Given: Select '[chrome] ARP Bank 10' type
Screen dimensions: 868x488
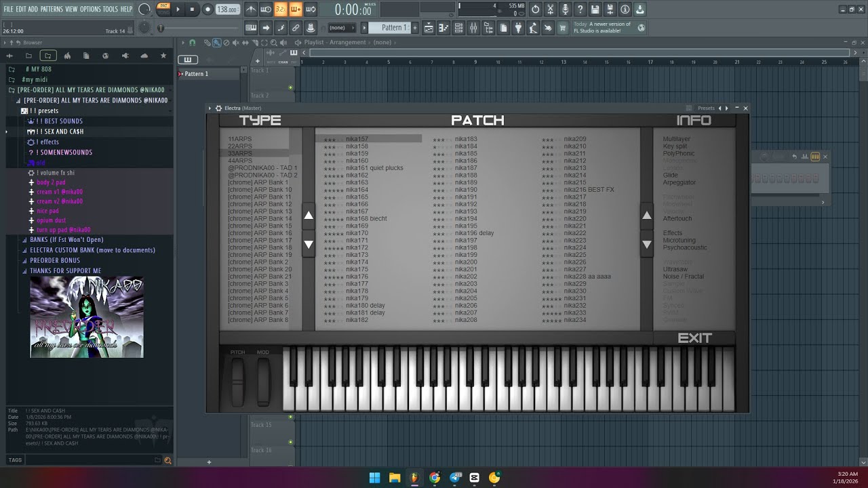Looking at the screenshot, I should coord(260,190).
